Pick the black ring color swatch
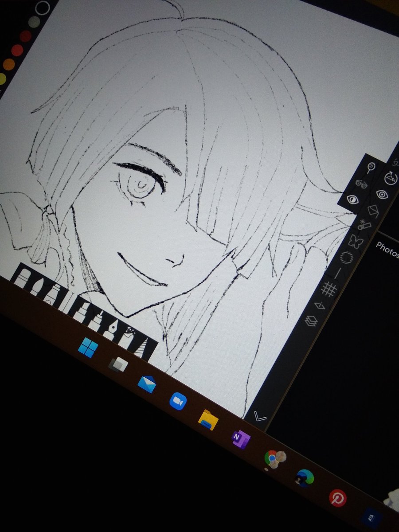The height and width of the screenshot is (532, 399). click(42, 7)
